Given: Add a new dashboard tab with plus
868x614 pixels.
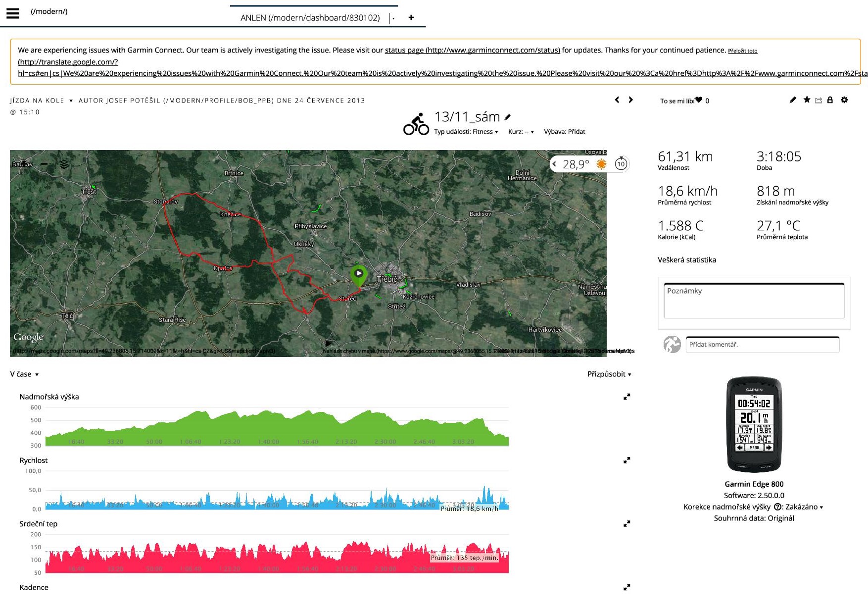Looking at the screenshot, I should 411,17.
